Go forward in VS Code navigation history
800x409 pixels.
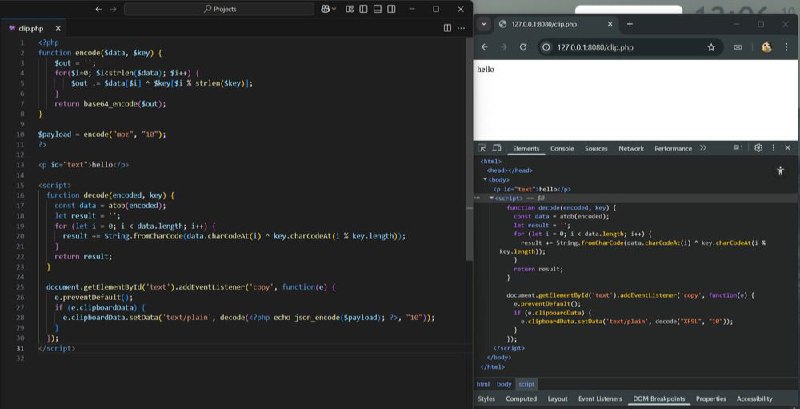(x=113, y=9)
